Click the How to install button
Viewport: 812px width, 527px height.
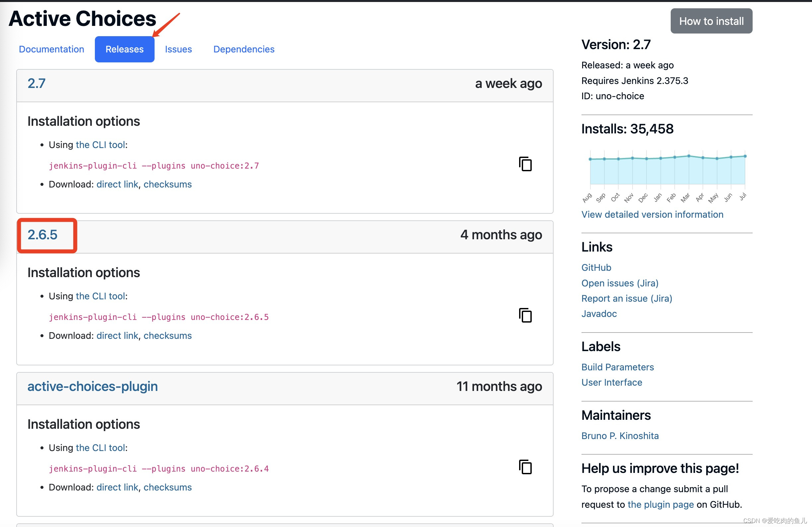(x=711, y=21)
